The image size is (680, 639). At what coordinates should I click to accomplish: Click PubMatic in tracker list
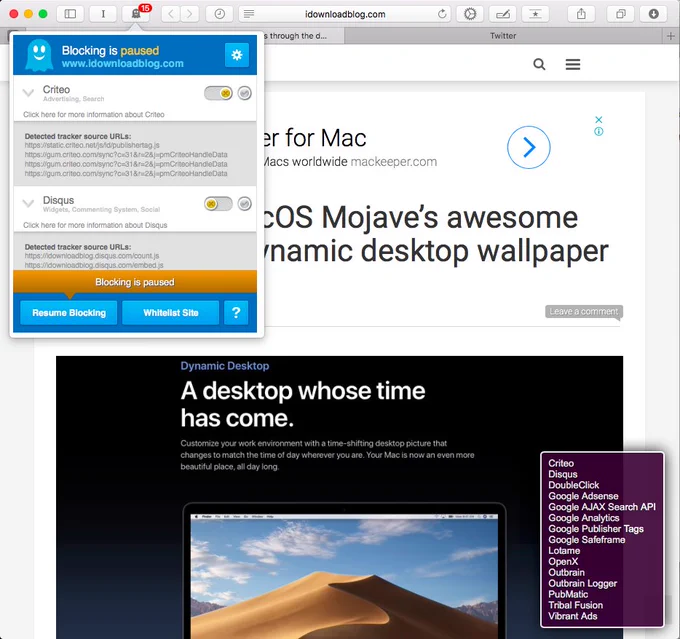568,594
